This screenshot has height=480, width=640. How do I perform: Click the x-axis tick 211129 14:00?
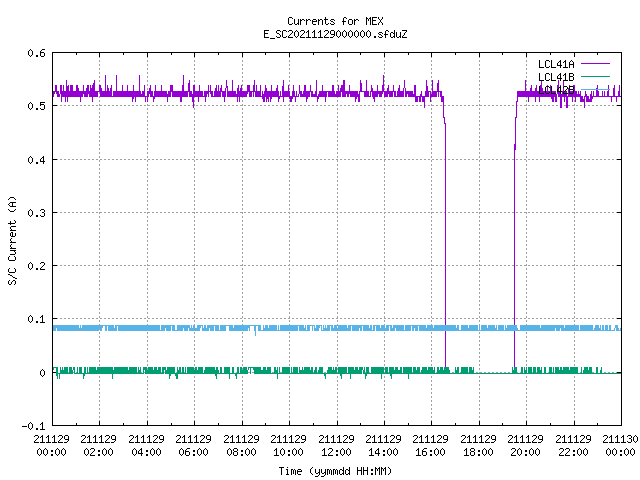383,446
